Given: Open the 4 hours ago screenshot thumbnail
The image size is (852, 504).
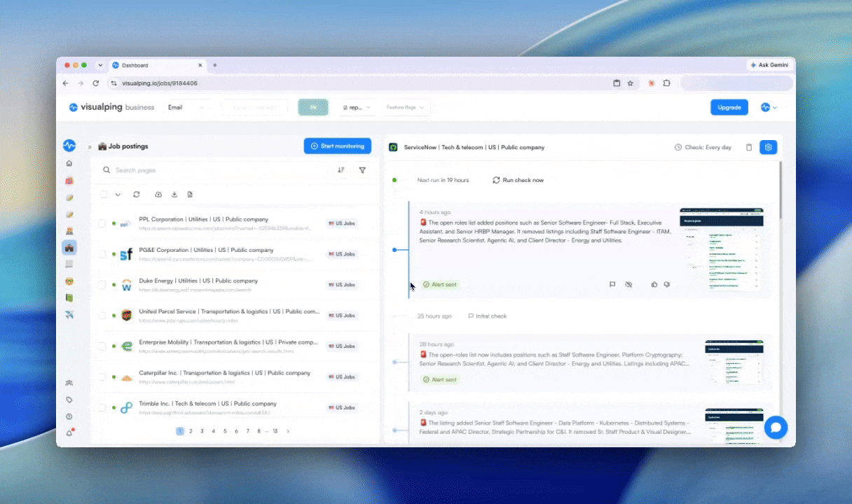Looking at the screenshot, I should (x=722, y=249).
